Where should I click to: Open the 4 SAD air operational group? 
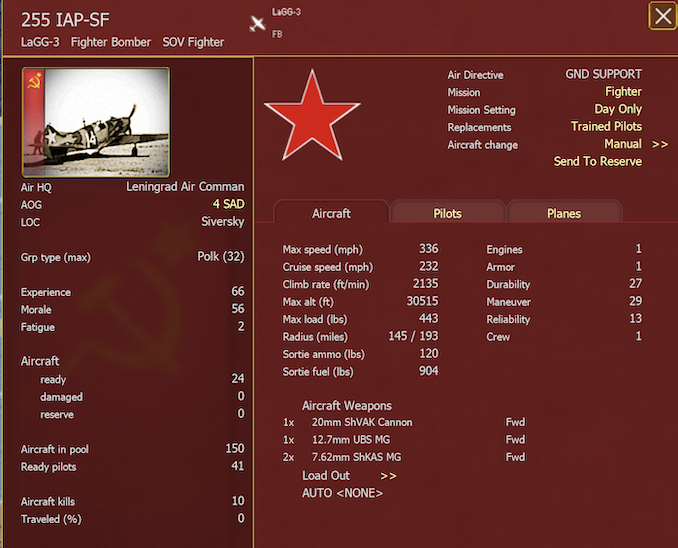point(228,204)
